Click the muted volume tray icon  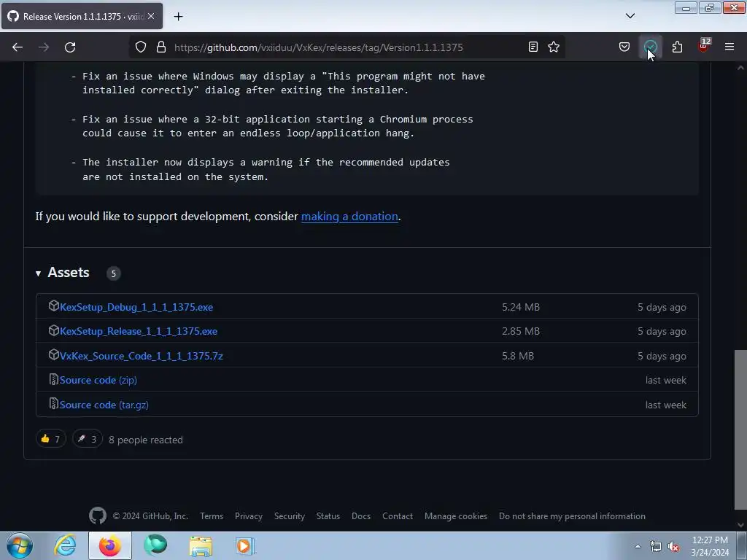tap(673, 547)
